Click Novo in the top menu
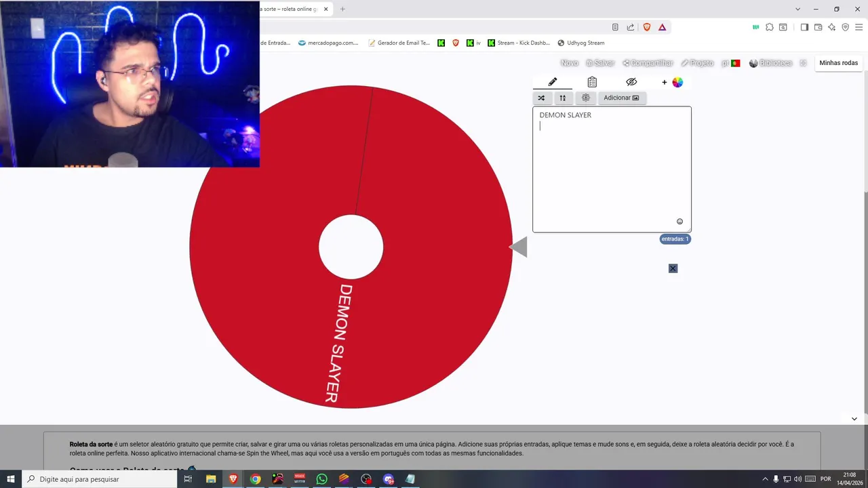The width and height of the screenshot is (868, 488). click(570, 63)
